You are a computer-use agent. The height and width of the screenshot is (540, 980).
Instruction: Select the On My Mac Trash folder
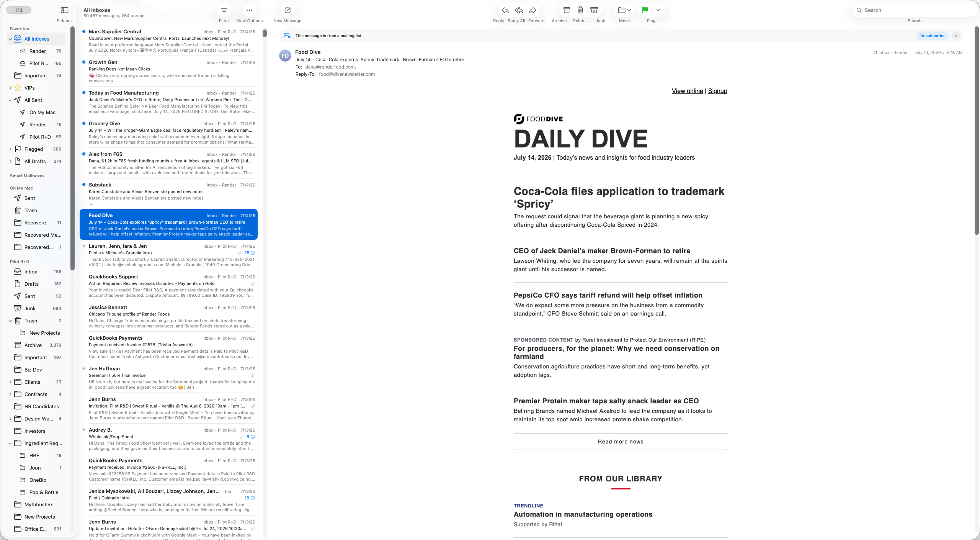pos(36,210)
